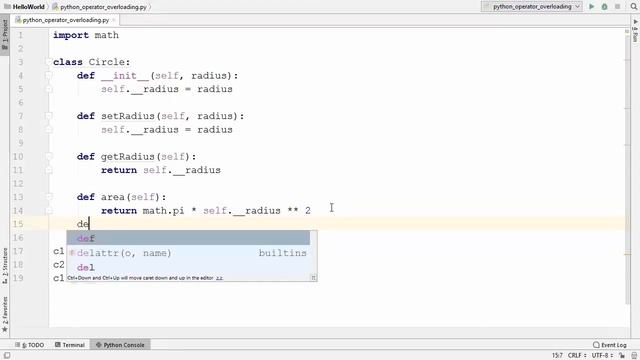Click the fold end marker on line 14
Viewport: 640px width, 360px height.
48,211
